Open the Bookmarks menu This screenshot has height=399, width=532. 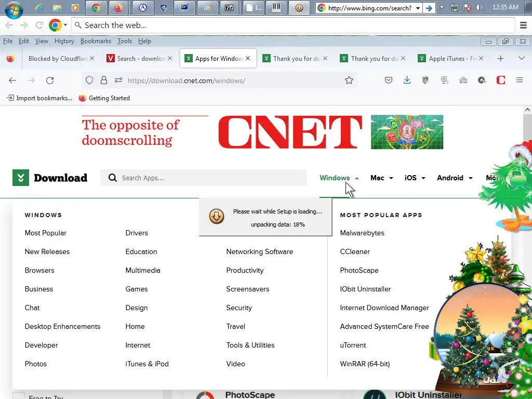[96, 41]
